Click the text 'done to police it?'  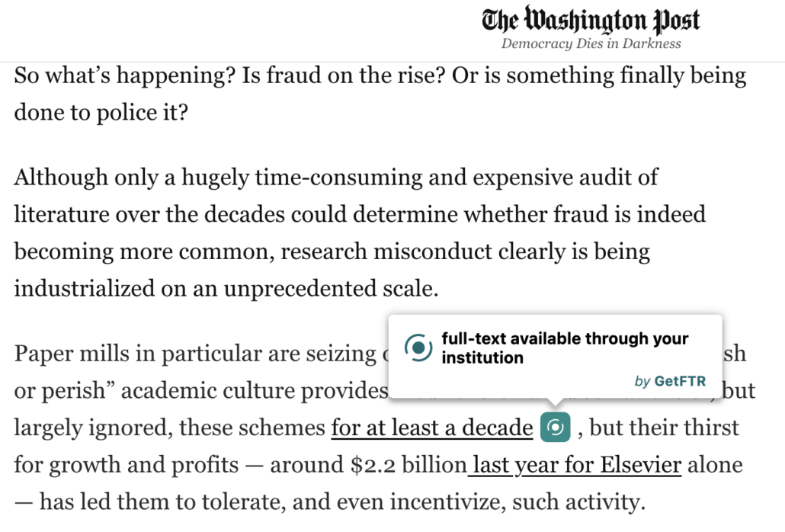click(x=101, y=113)
